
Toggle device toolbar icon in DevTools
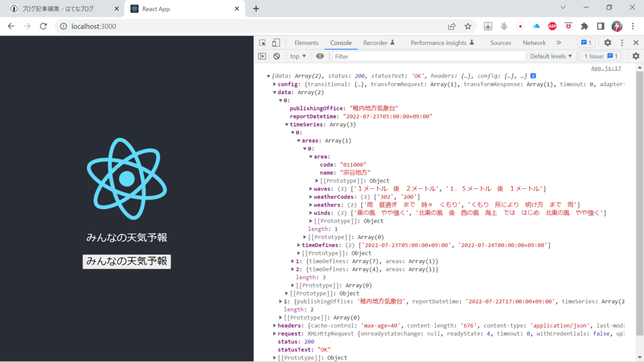point(276,43)
